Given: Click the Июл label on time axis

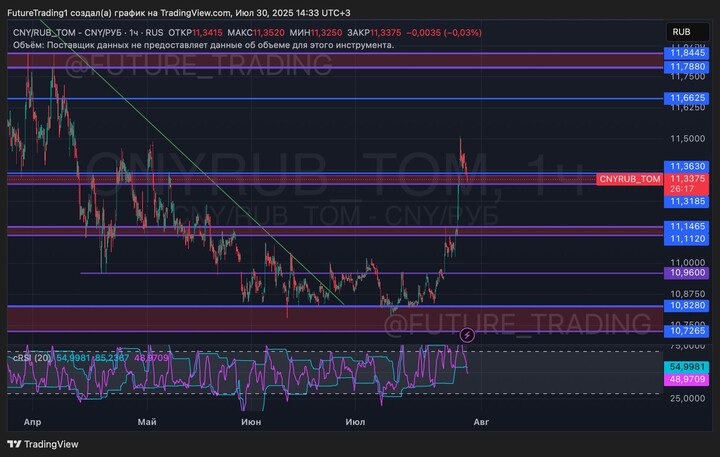Looking at the screenshot, I should point(355,422).
